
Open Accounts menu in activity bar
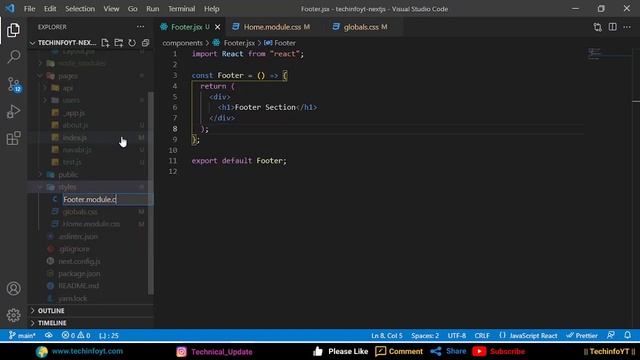click(13, 289)
